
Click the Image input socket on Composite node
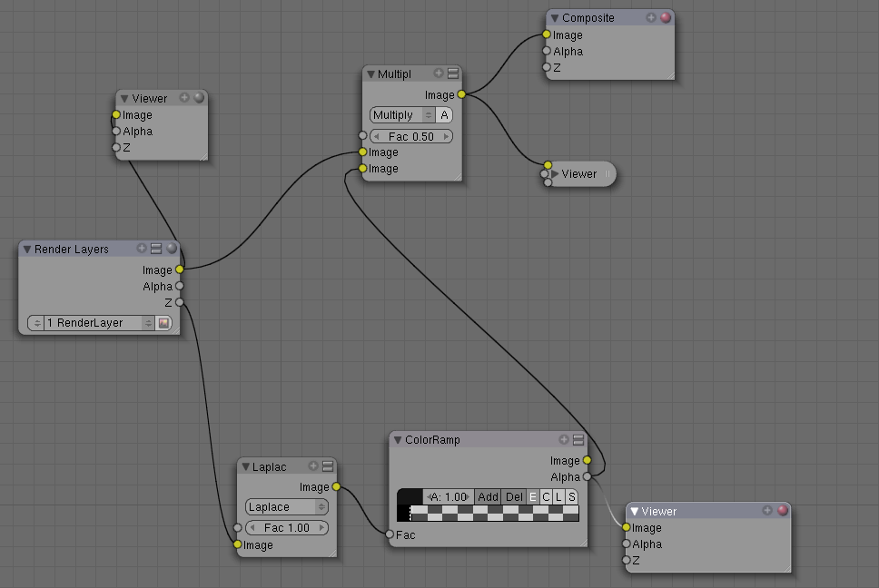[x=547, y=34]
